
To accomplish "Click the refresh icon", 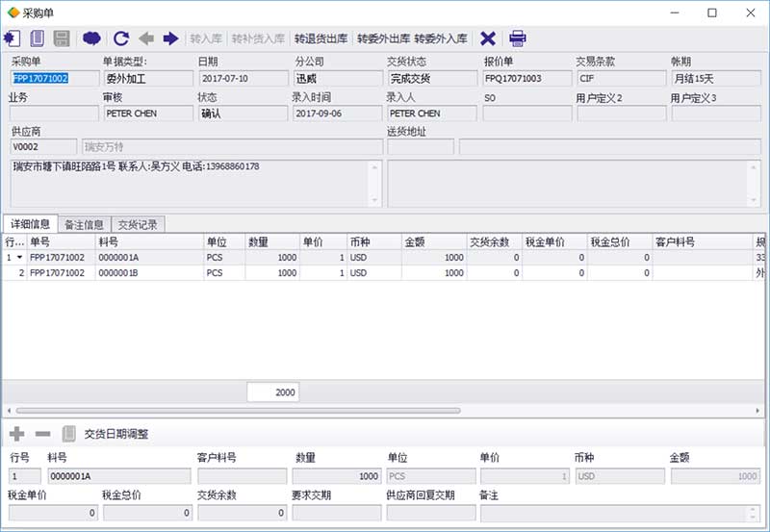I will [121, 38].
